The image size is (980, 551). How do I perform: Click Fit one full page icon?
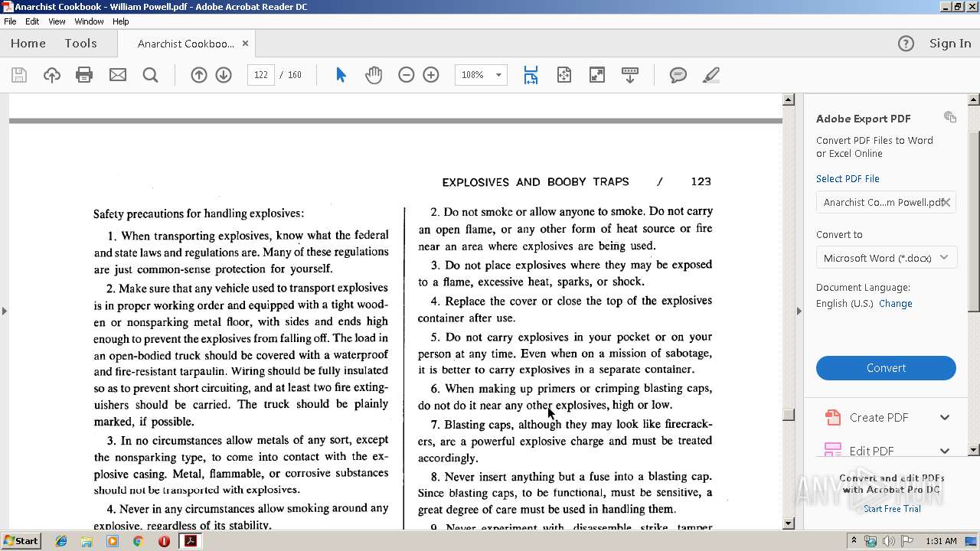[564, 75]
